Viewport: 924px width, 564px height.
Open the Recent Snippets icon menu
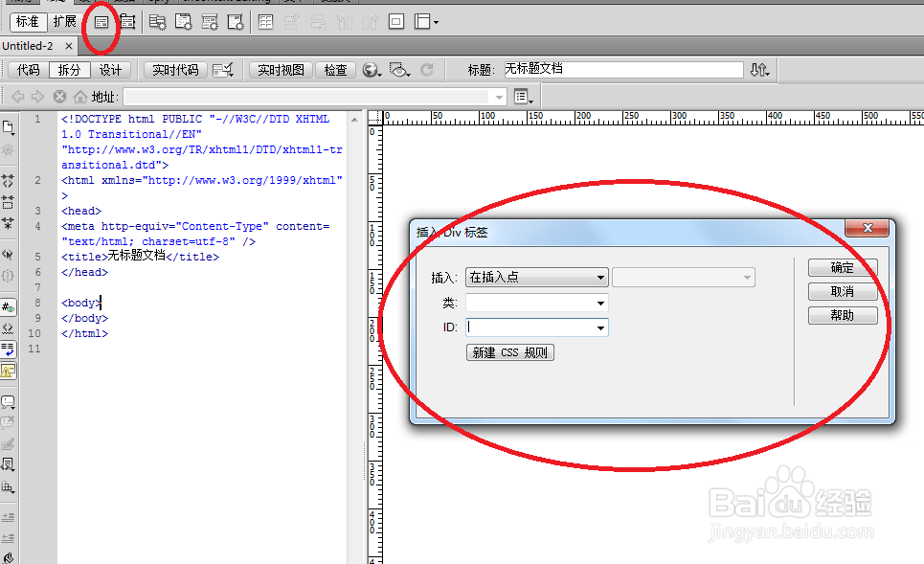[x=9, y=465]
